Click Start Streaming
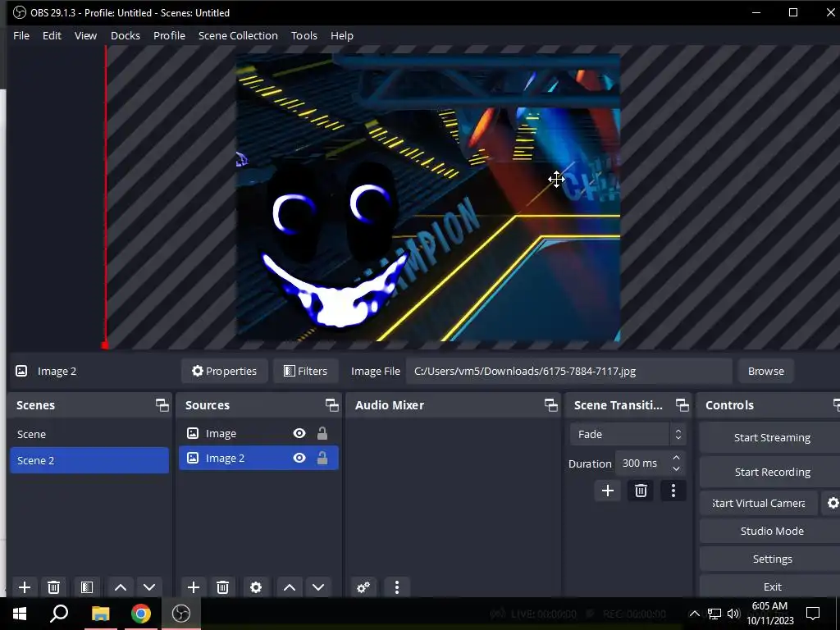 tap(772, 438)
